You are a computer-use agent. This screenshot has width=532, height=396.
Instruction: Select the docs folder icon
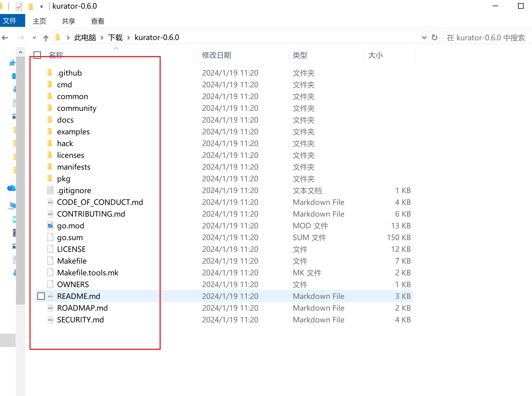(x=50, y=120)
